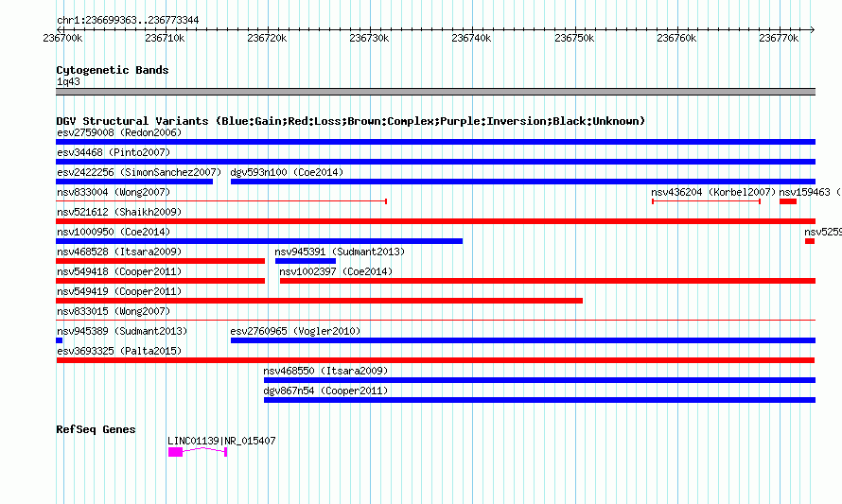This screenshot has height=504, width=842.
Task: Click the 236760k ruler mark
Action: (x=676, y=38)
